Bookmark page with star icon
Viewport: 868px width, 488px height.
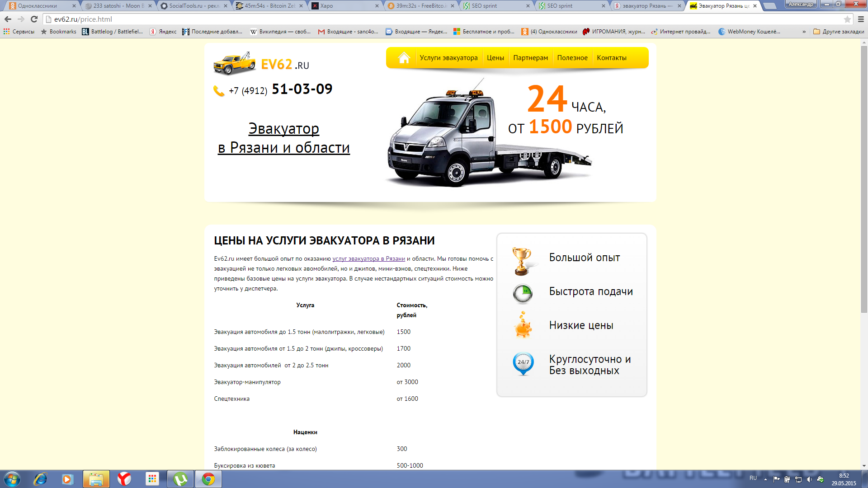pos(847,19)
